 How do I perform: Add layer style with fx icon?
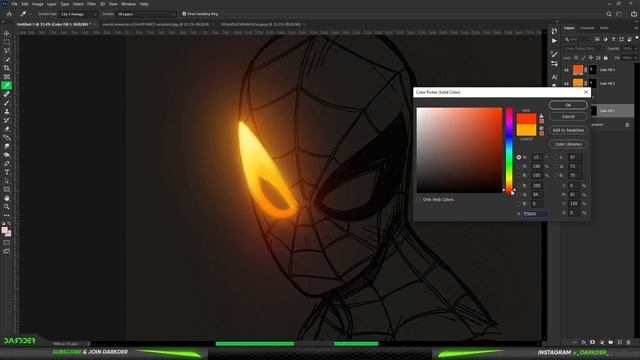coord(584,342)
